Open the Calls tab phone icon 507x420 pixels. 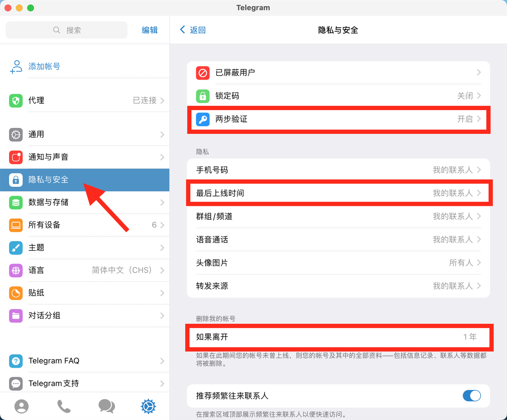coord(64,406)
